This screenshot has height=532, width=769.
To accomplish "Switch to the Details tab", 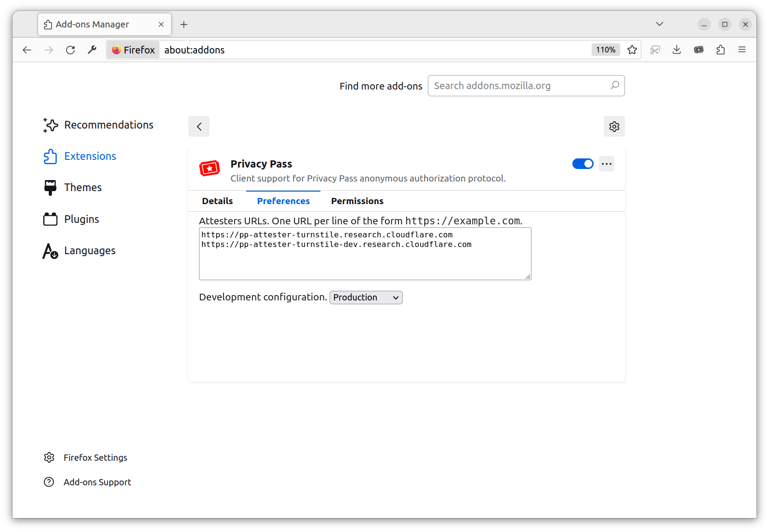I will tap(217, 201).
